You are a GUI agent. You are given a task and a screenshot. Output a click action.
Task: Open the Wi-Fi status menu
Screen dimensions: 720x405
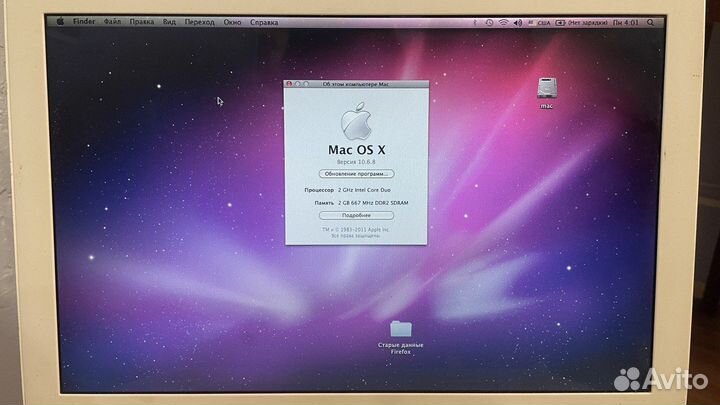pyautogui.click(x=504, y=22)
